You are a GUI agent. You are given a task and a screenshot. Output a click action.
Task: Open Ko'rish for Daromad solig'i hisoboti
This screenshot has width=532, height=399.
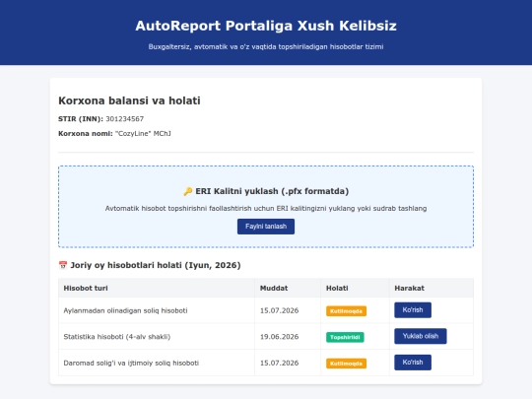click(x=413, y=363)
